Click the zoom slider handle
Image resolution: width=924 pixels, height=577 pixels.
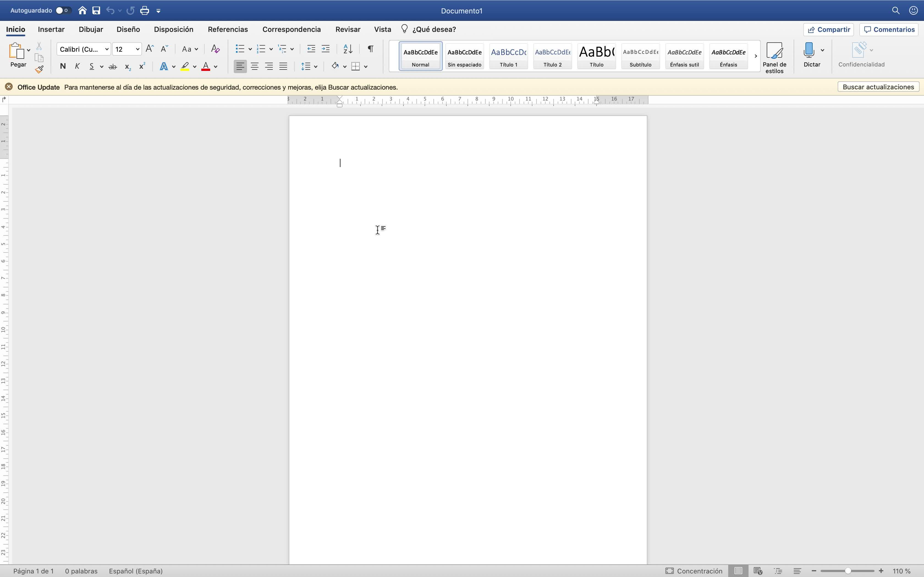pyautogui.click(x=848, y=571)
